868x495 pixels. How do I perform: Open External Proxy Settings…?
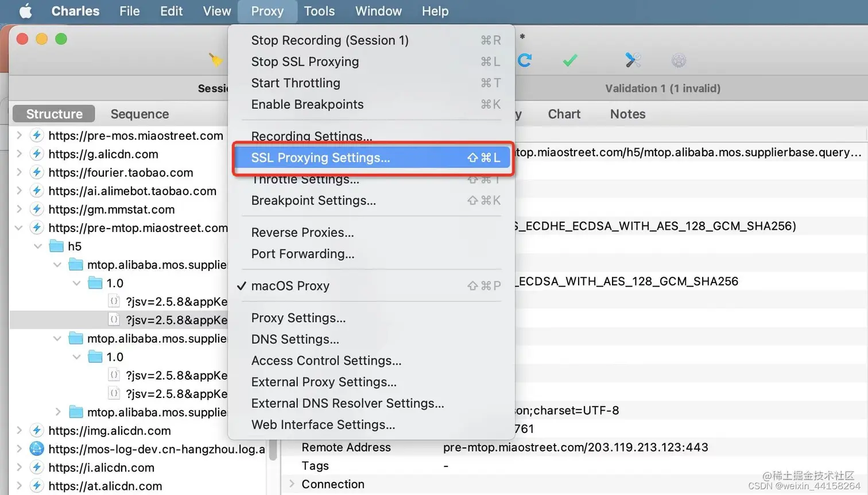pos(371,382)
